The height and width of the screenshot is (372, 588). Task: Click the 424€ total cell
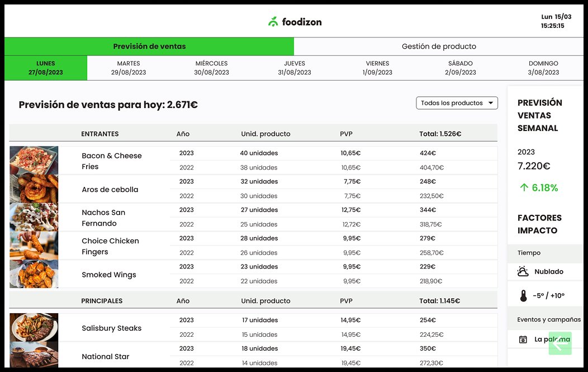click(x=428, y=153)
